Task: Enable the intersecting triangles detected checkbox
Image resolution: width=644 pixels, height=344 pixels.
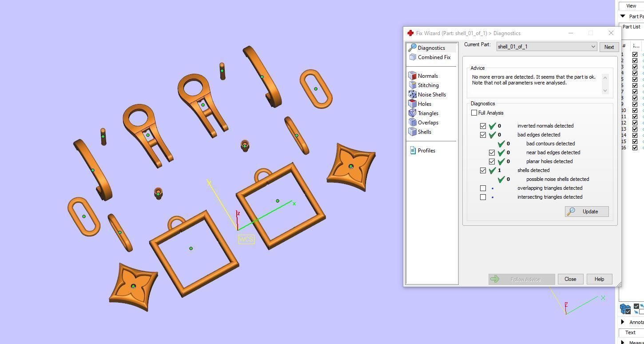Action: 483,197
